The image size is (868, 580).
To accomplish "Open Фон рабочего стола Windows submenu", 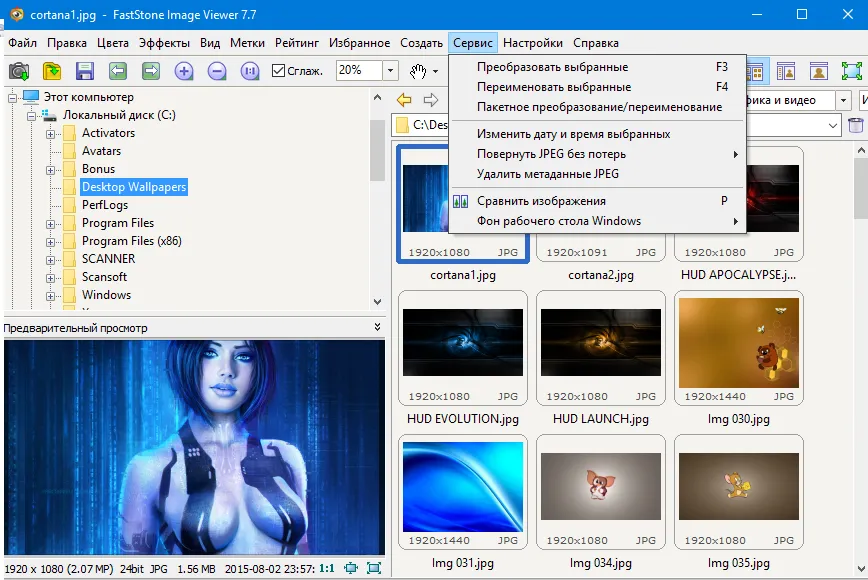I will pyautogui.click(x=598, y=221).
